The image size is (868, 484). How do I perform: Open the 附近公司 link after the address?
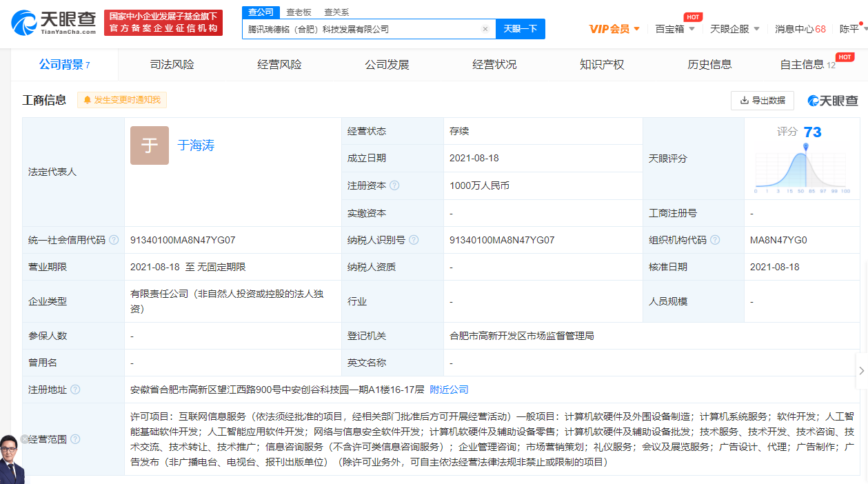click(449, 390)
